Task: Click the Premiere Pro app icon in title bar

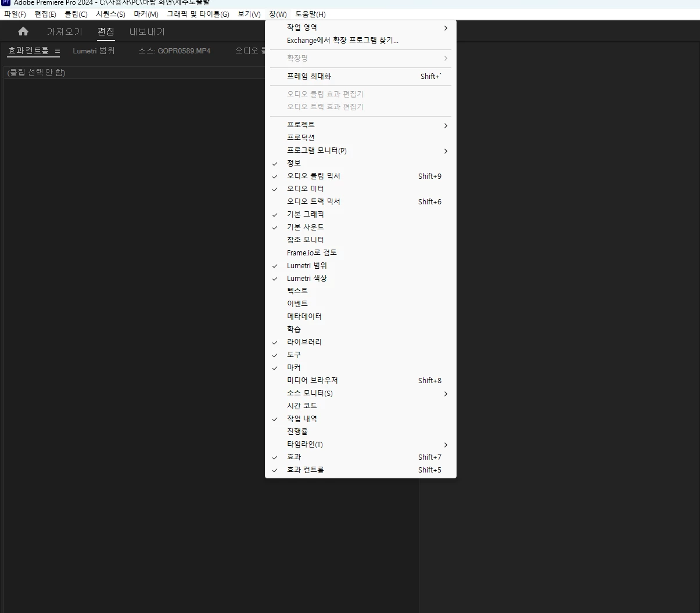Action: pyautogui.click(x=5, y=2)
